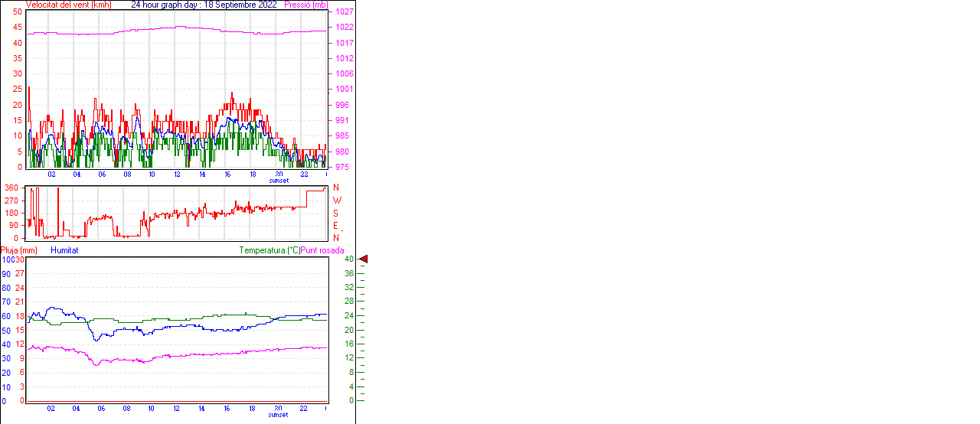Screen dimensions: 980x424
Task: Click the "Punt rosada" legend label
Action: [322, 250]
